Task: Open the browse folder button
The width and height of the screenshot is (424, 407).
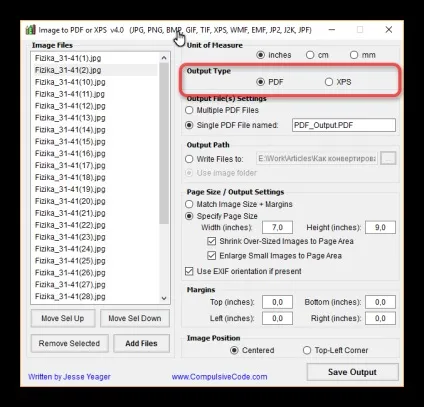Action: (388, 158)
